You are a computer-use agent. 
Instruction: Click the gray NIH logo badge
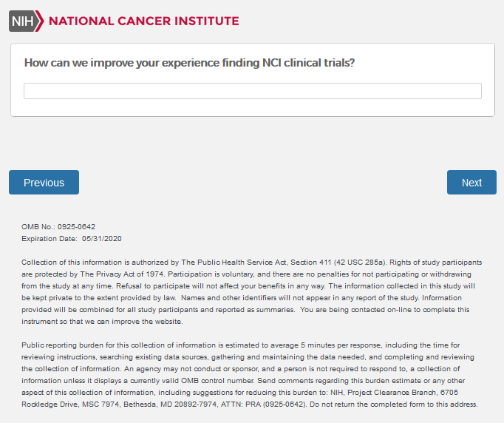23,21
